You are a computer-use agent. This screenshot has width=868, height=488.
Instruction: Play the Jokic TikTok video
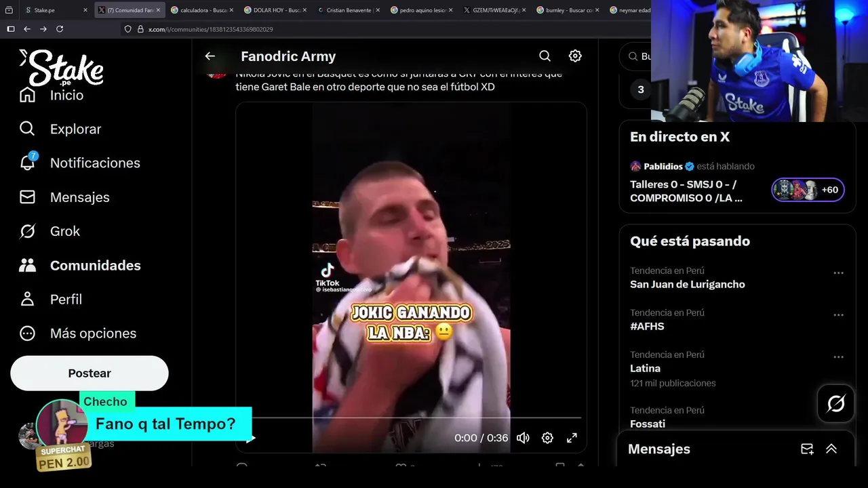coord(250,438)
